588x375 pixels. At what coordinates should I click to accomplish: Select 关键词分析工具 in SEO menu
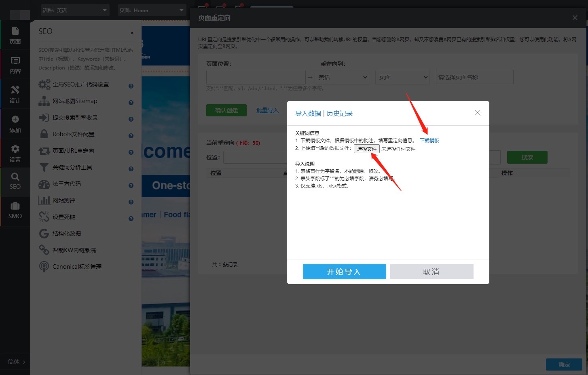[x=72, y=167]
